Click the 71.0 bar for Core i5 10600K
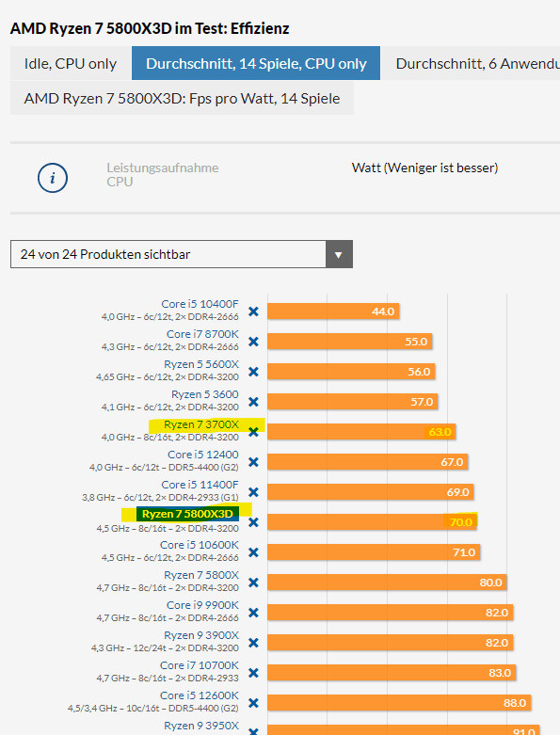Viewport: 560px width, 735px height. pos(374,552)
